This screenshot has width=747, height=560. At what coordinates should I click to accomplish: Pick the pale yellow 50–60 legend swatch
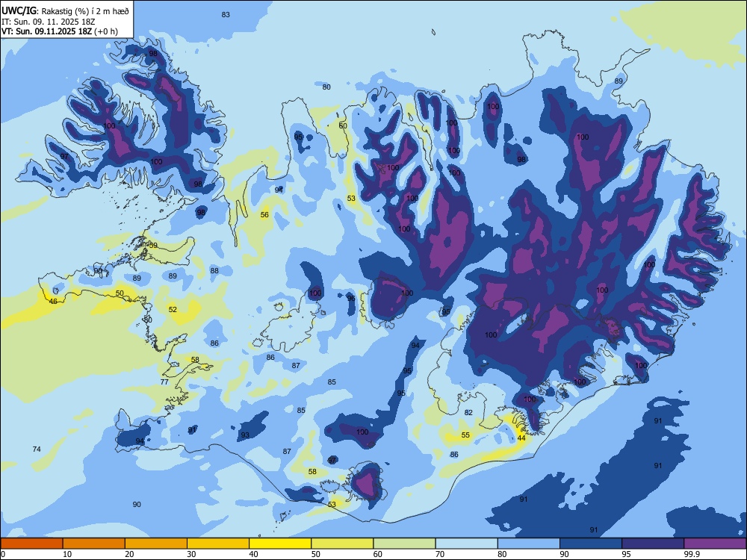(342, 544)
